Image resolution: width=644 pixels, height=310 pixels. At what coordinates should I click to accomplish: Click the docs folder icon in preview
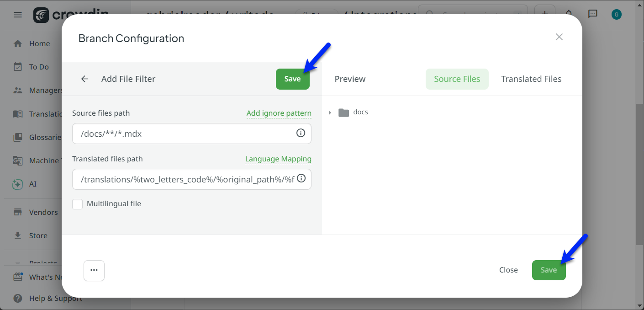coord(343,112)
